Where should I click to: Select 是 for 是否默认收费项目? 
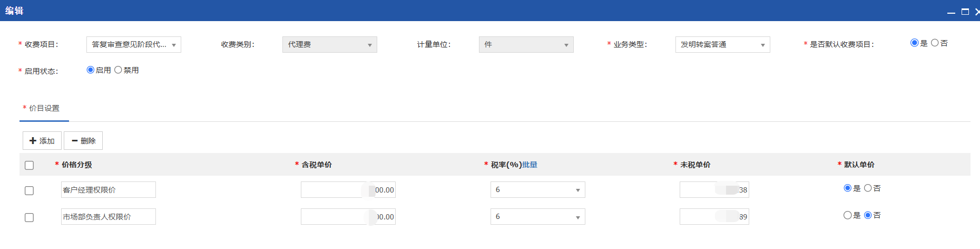pyautogui.click(x=914, y=43)
